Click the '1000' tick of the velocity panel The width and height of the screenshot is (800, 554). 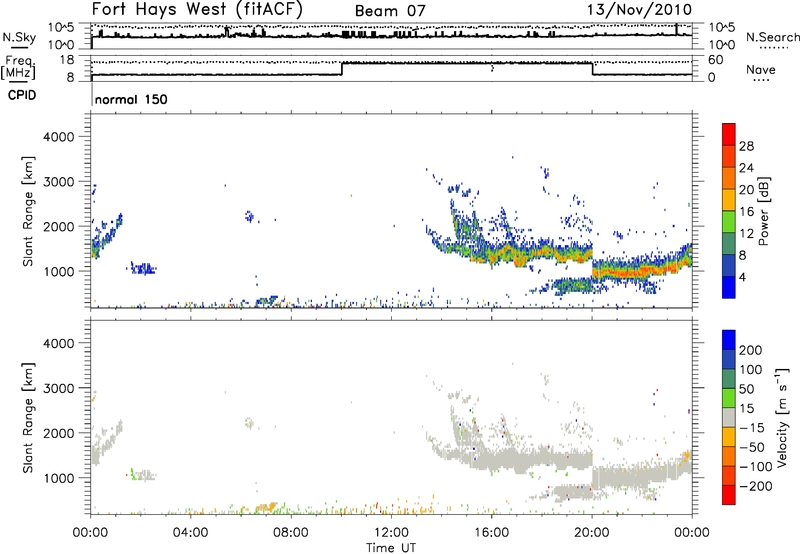(58, 478)
